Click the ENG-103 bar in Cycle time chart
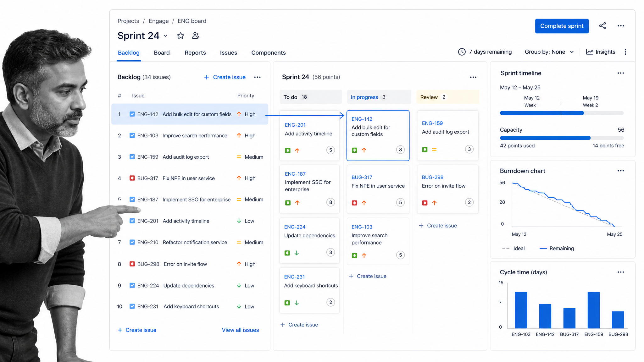Screen dimensions: 644x362 coord(521,310)
